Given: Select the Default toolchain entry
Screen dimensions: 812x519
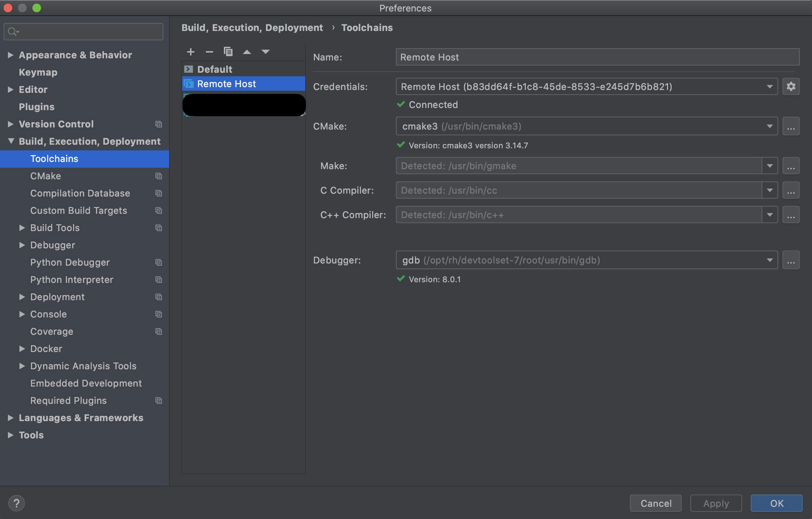Looking at the screenshot, I should point(215,69).
